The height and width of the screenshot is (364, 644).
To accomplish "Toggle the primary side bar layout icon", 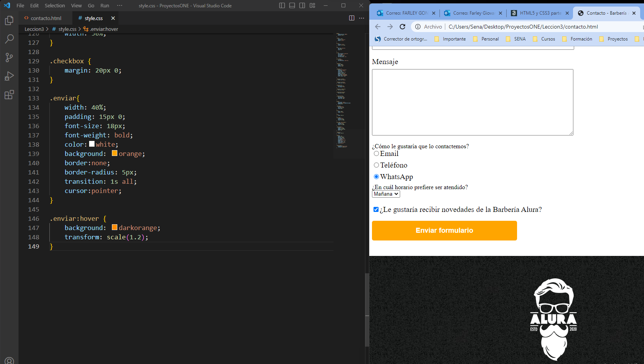I will (x=282, y=5).
